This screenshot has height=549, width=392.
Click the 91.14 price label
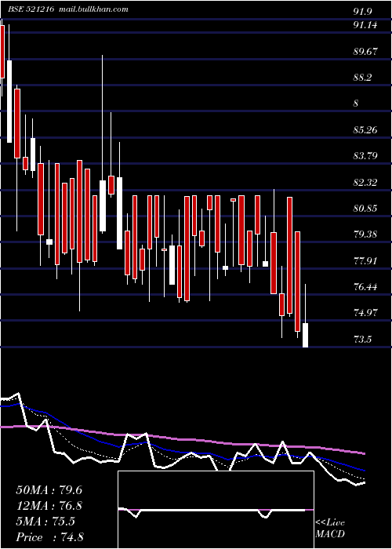(365, 25)
